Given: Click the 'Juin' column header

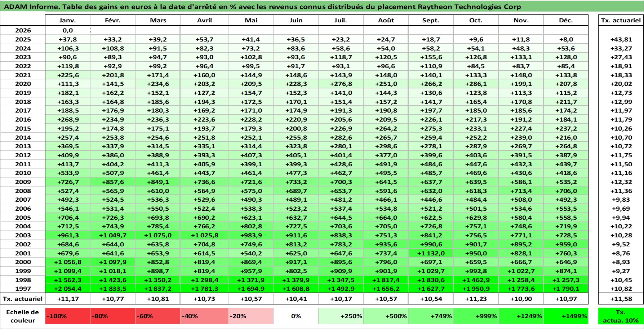Looking at the screenshot, I should 296,20.
